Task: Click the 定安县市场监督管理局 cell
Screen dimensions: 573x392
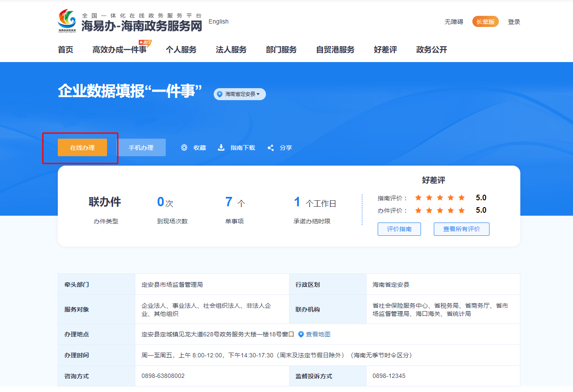Action: tap(172, 285)
